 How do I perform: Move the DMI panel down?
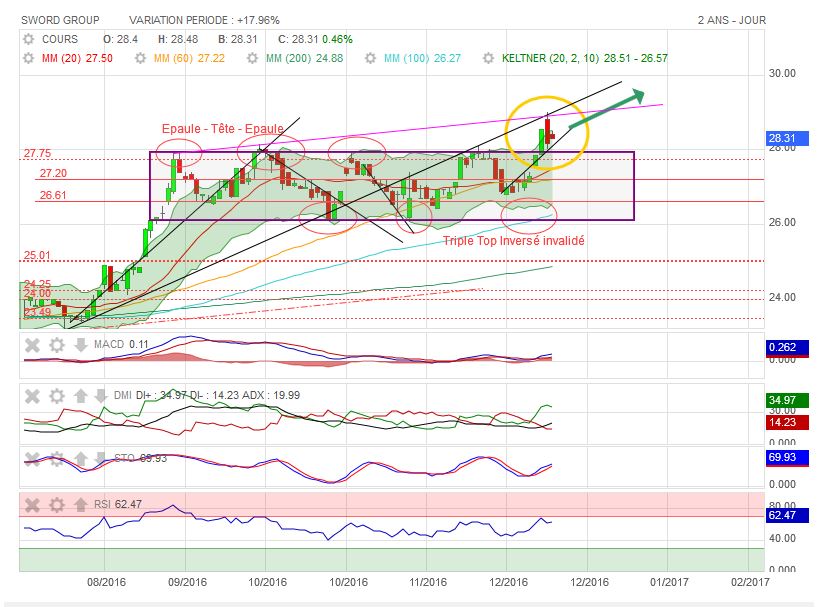tap(101, 396)
